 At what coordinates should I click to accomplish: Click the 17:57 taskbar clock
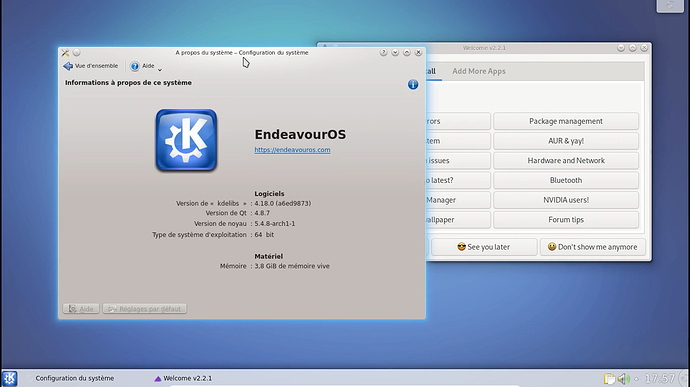(x=660, y=378)
